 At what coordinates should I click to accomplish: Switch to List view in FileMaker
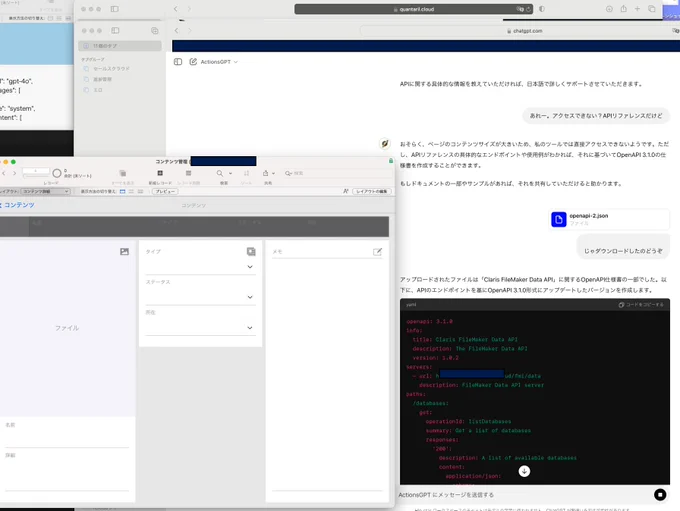(131, 191)
